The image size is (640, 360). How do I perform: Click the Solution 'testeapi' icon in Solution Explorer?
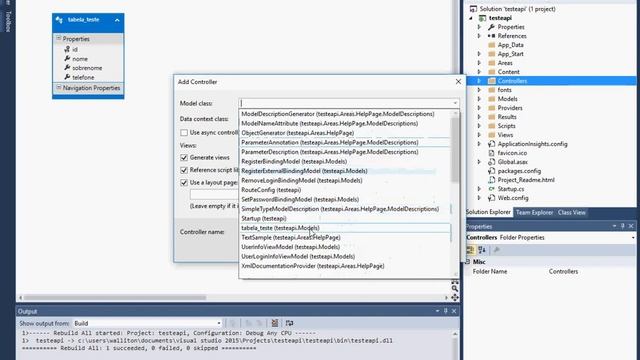473,9
